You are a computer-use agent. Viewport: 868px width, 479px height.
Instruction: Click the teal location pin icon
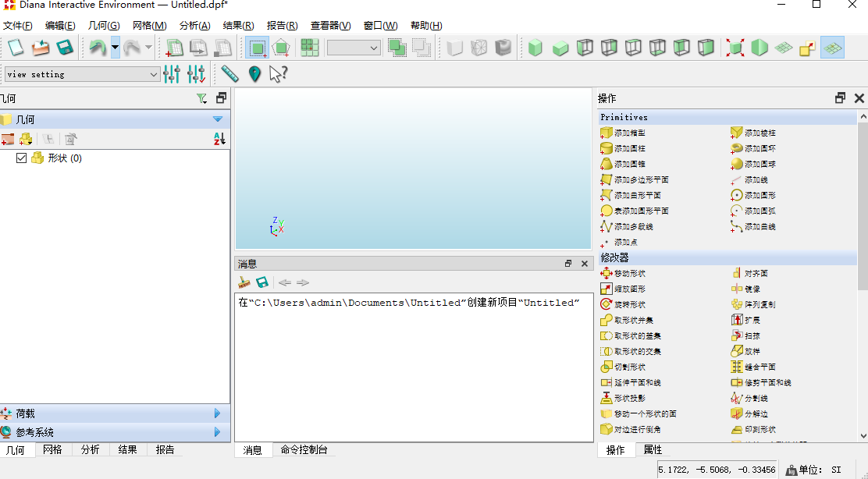pyautogui.click(x=254, y=74)
